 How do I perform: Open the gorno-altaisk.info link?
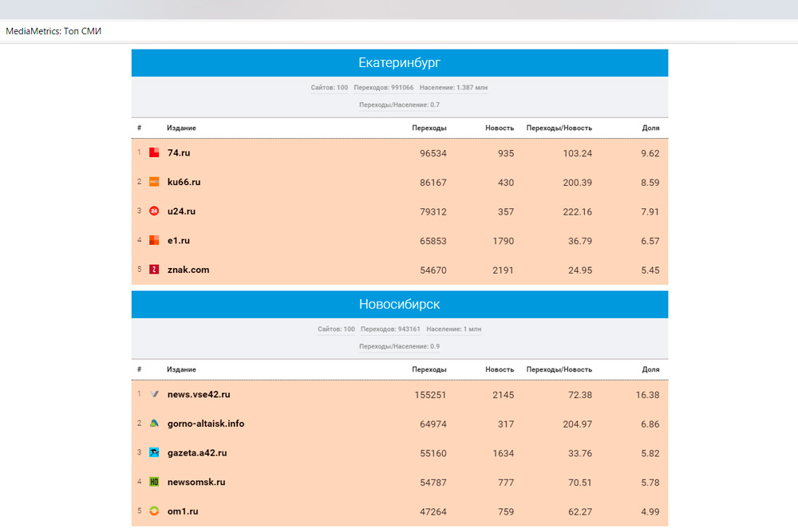tap(206, 424)
